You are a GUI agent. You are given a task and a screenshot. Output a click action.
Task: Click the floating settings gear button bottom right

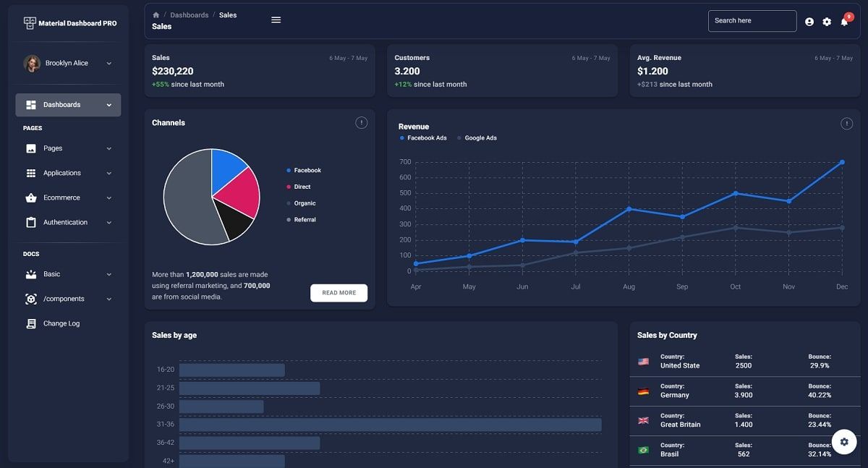(843, 441)
